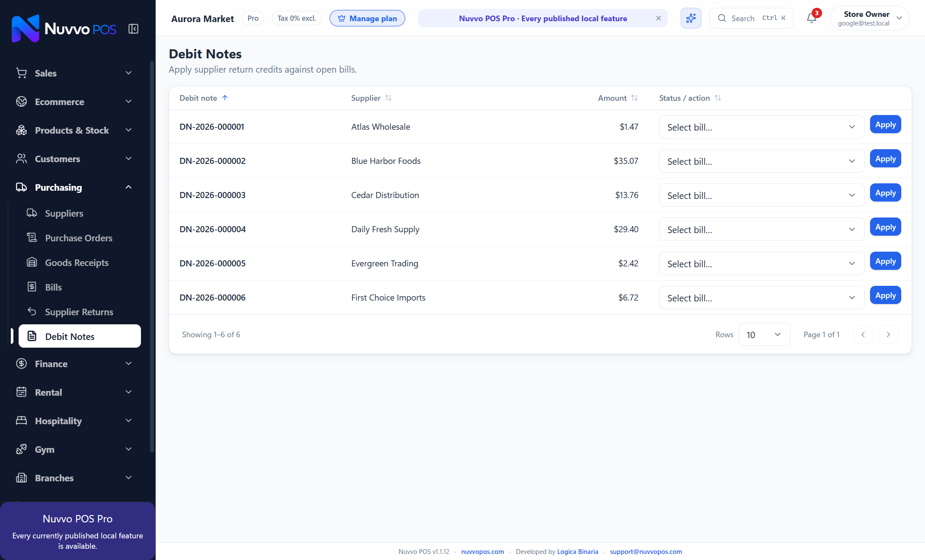This screenshot has height=560, width=925.
Task: Apply debit note for Atlas Wholesale
Action: coord(885,125)
